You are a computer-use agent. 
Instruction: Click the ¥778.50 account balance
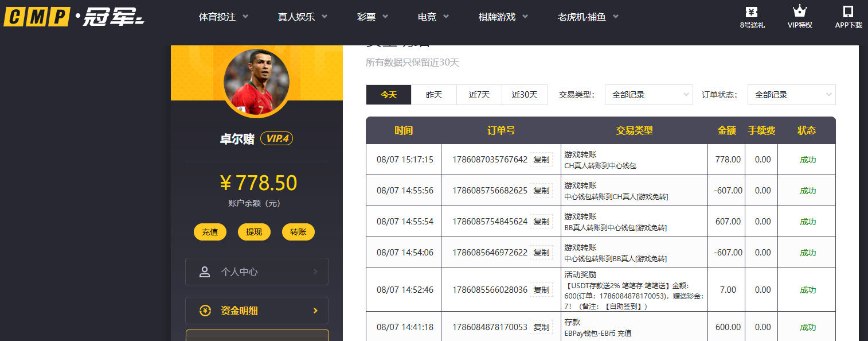[x=259, y=183]
